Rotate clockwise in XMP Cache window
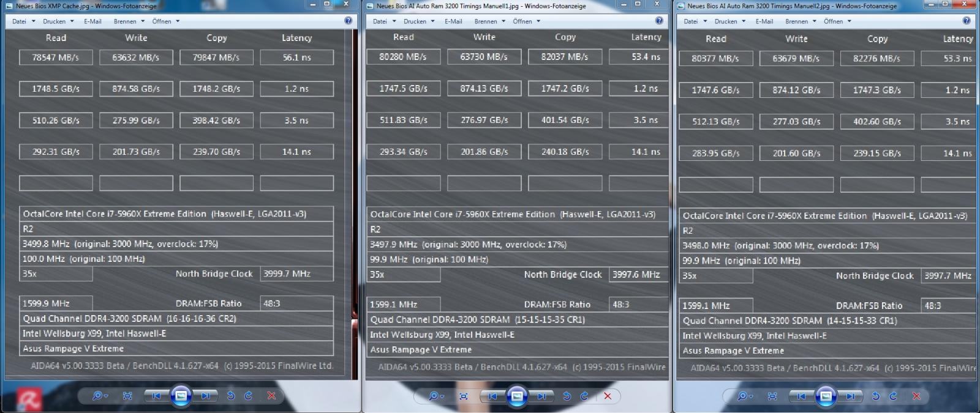This screenshot has height=413, width=980. (x=248, y=396)
